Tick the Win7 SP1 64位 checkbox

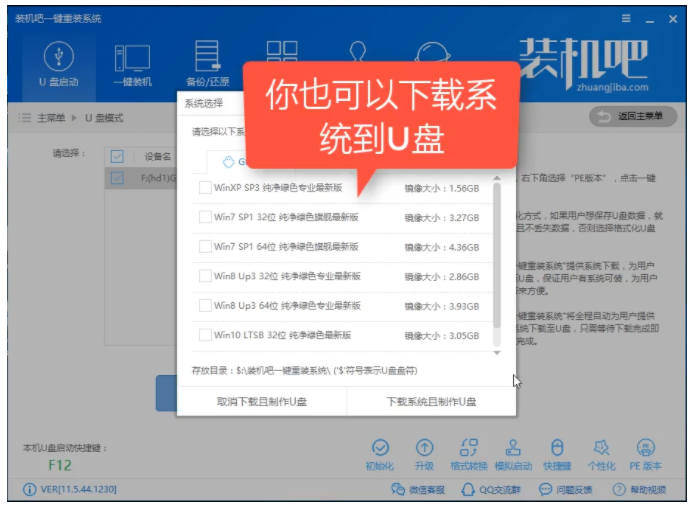click(x=205, y=246)
